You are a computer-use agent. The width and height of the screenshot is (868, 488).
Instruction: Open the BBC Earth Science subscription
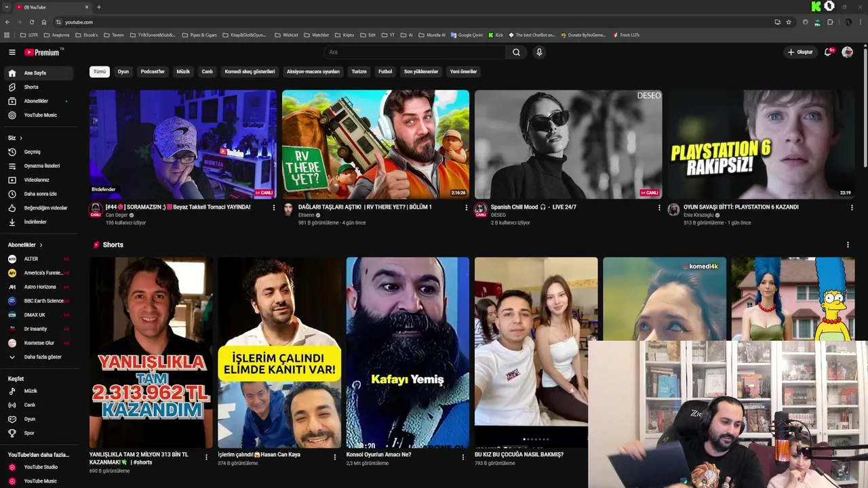coord(39,301)
